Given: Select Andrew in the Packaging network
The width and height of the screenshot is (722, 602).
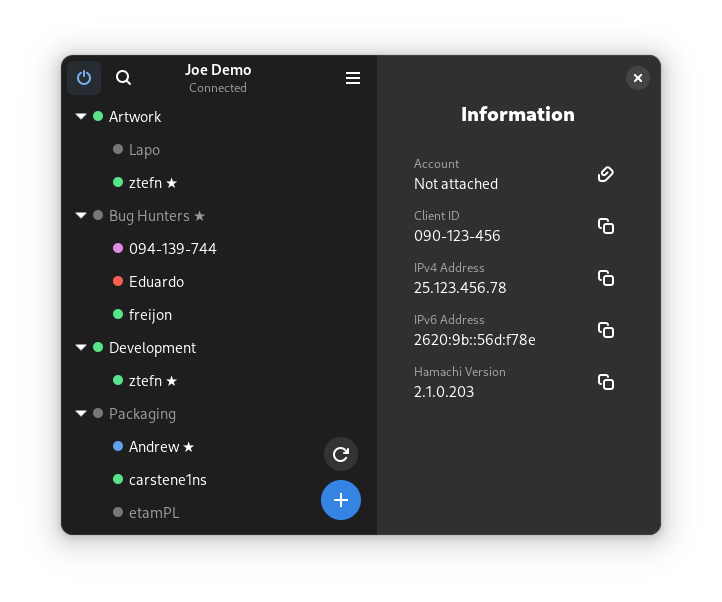Looking at the screenshot, I should click(154, 447).
